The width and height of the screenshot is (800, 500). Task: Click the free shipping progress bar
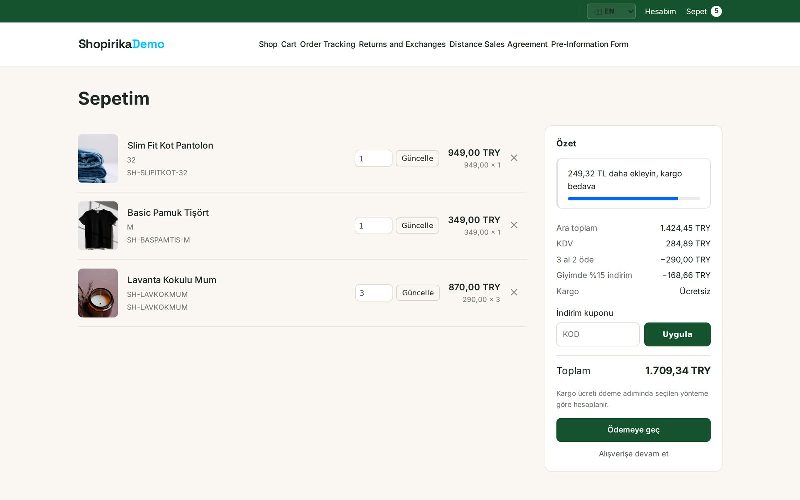pyautogui.click(x=634, y=198)
